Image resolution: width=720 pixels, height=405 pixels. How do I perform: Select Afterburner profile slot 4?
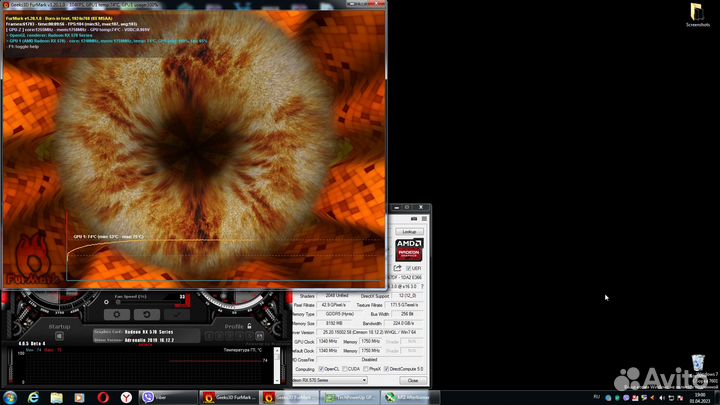pyautogui.click(x=239, y=336)
